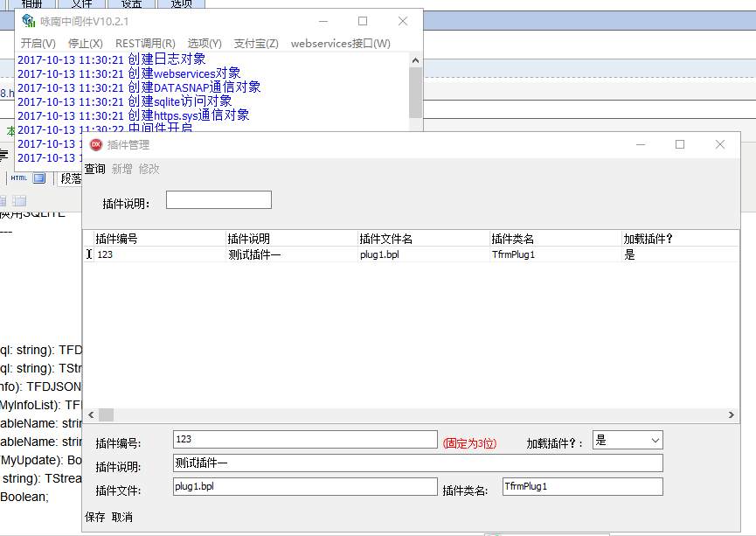Viewport: 756px width, 536px height.
Task: Click the blue panel icon beside HTML
Action: tap(39, 178)
